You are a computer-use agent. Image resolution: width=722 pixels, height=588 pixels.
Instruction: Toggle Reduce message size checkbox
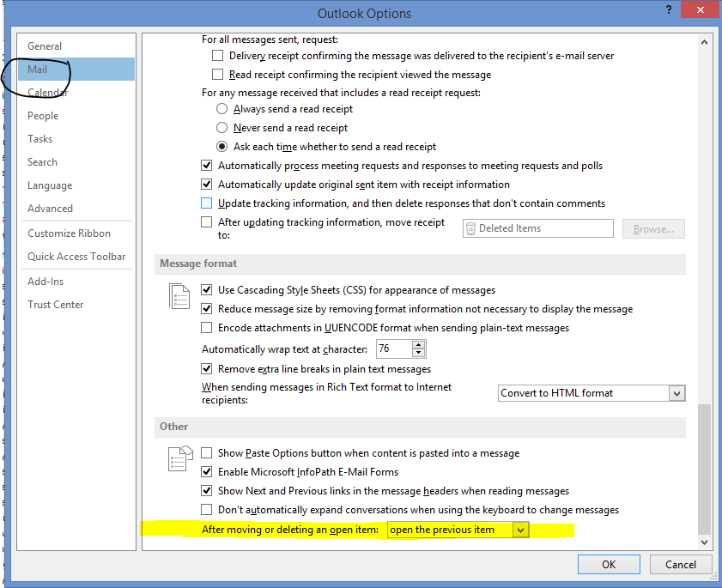pos(207,309)
